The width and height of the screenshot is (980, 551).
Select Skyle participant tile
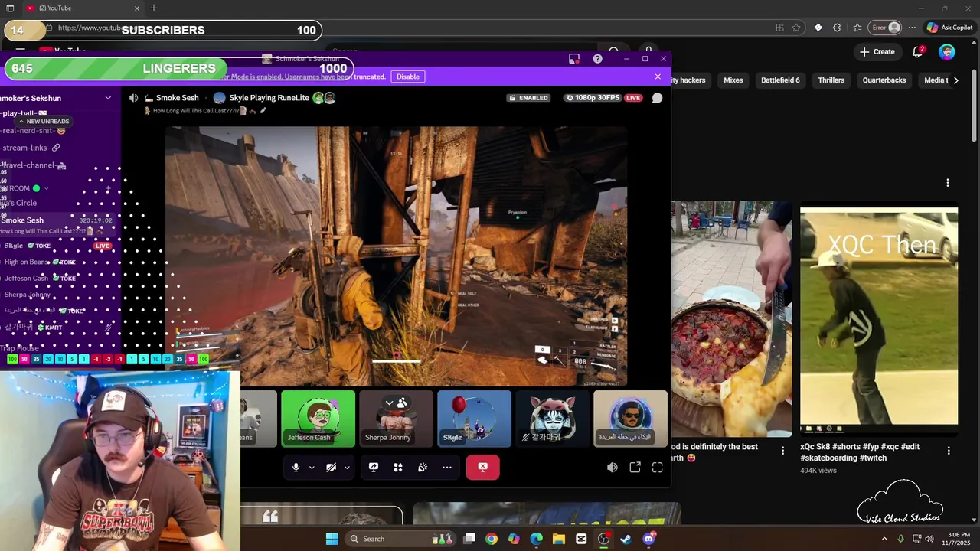(x=474, y=419)
